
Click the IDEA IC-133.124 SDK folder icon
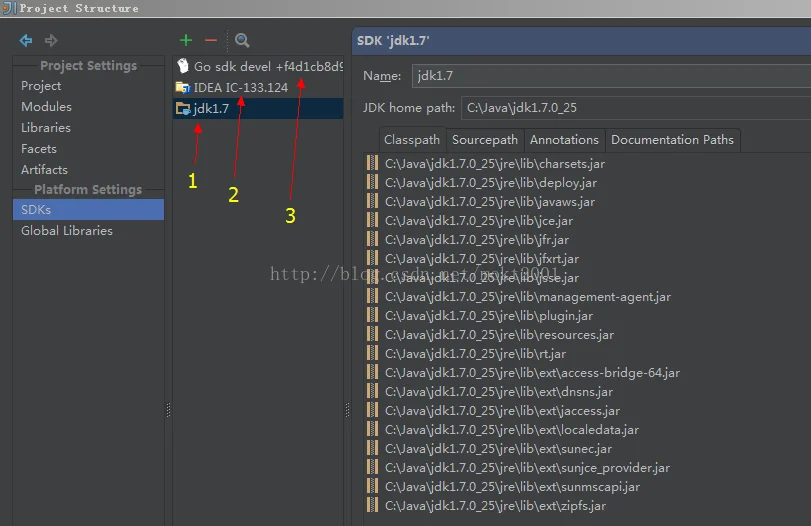coord(183,87)
